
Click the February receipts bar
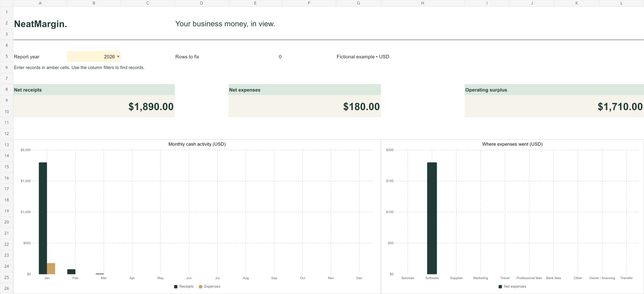pyautogui.click(x=71, y=272)
